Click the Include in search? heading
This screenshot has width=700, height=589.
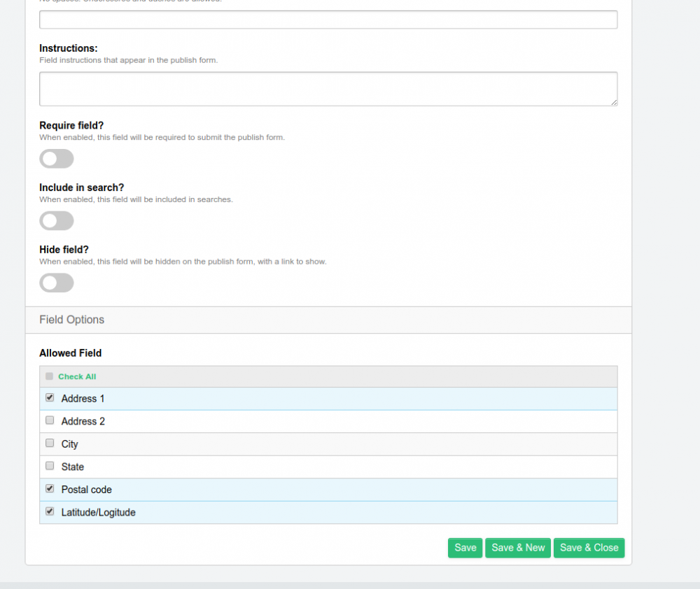tap(82, 187)
